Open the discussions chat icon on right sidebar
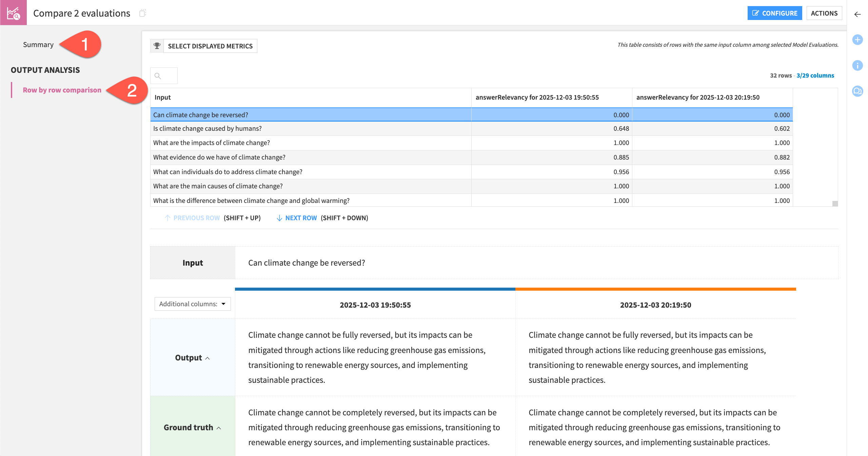Screen dimensions: 868x456 pyautogui.click(x=858, y=91)
